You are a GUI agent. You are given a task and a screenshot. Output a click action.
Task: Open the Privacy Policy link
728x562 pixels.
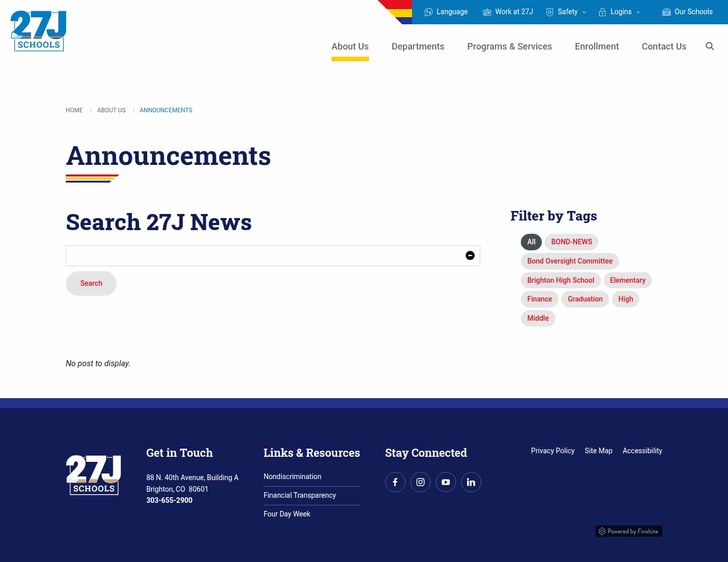(x=553, y=451)
